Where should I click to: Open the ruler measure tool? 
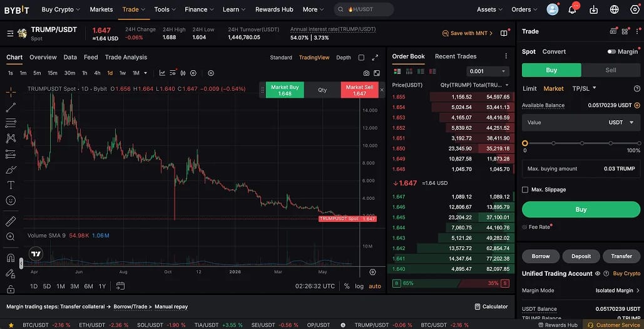coord(11,221)
